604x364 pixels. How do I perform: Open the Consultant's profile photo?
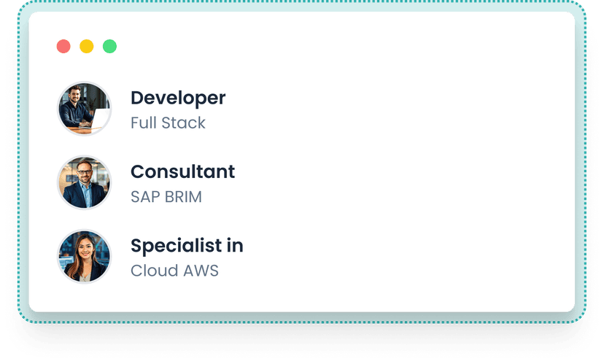[84, 182]
